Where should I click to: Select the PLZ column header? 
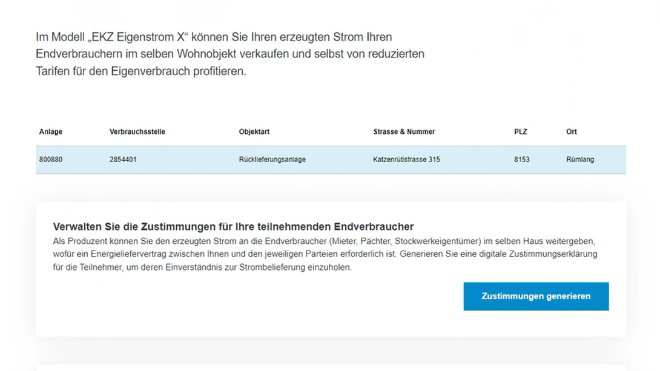point(521,131)
